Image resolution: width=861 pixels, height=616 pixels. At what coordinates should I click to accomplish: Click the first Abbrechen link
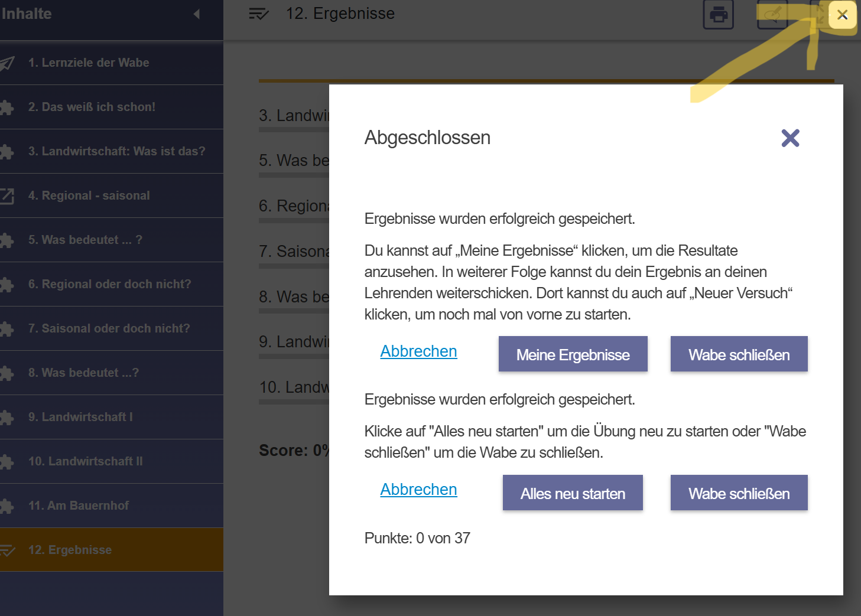pos(418,351)
